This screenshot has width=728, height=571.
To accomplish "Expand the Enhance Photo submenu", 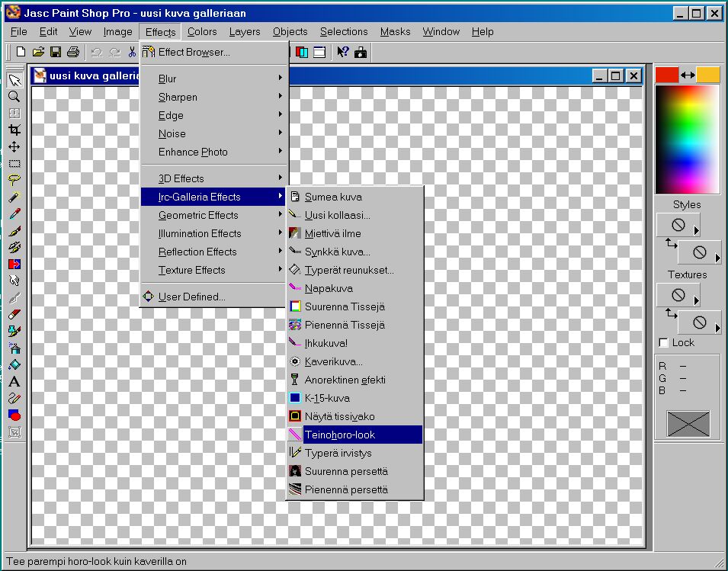I will (x=214, y=152).
